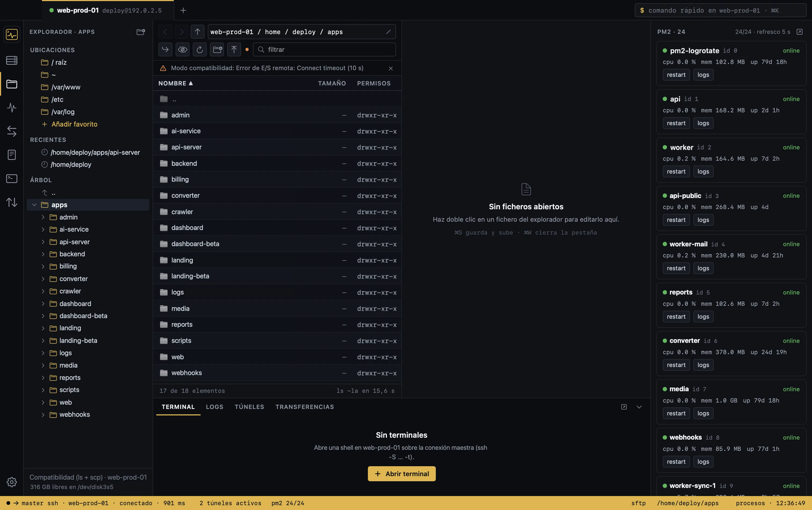Click the refresh directory listing icon
Screen dimensions: 812x510
point(200,50)
